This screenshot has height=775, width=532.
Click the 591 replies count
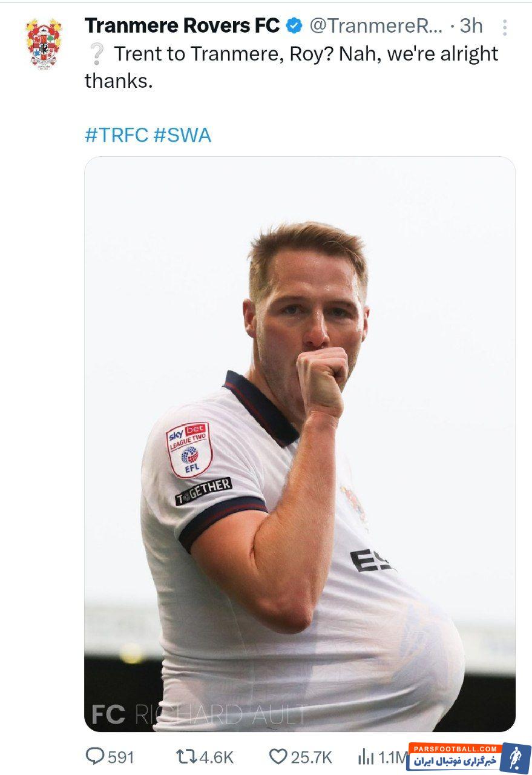coord(121,757)
